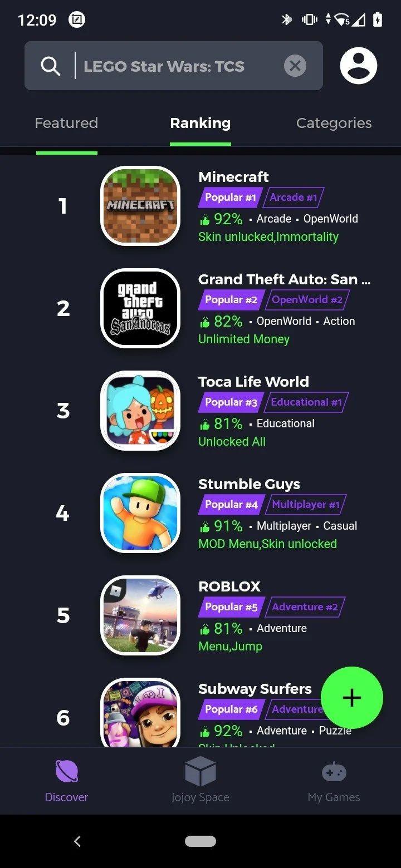Open the ROBLOX game icon

click(x=140, y=615)
